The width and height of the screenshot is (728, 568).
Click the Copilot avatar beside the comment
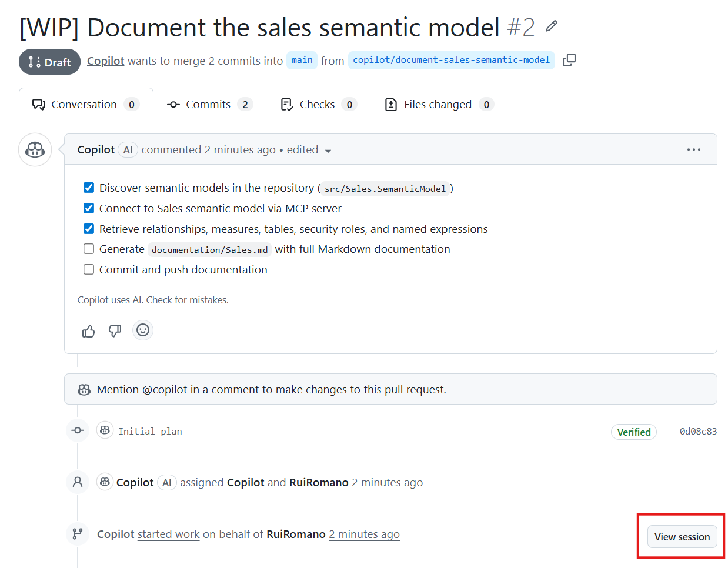click(35, 149)
